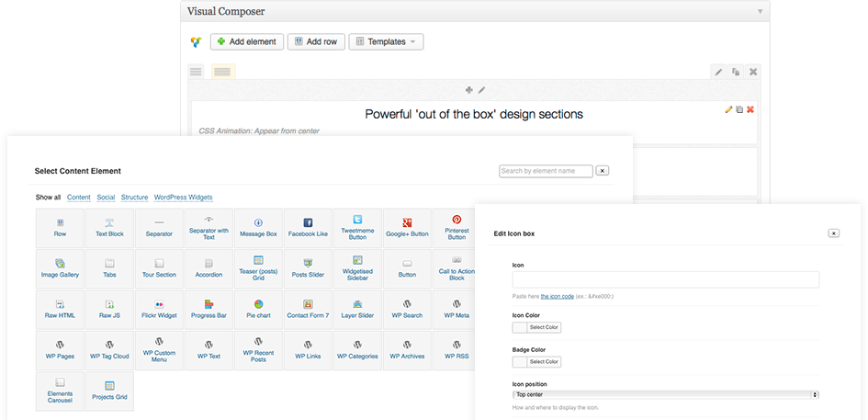Collapse the Visual Composer panel arrow

760,12
